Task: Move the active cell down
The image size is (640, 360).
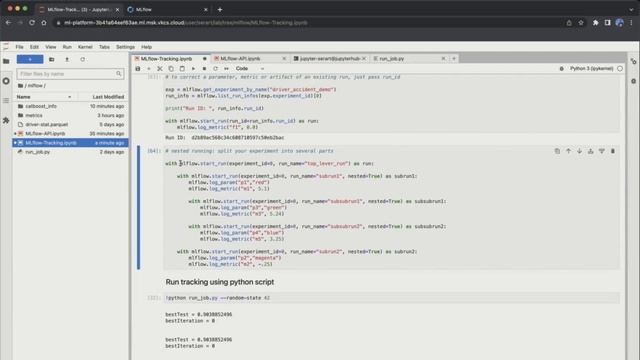Action: 579,151
